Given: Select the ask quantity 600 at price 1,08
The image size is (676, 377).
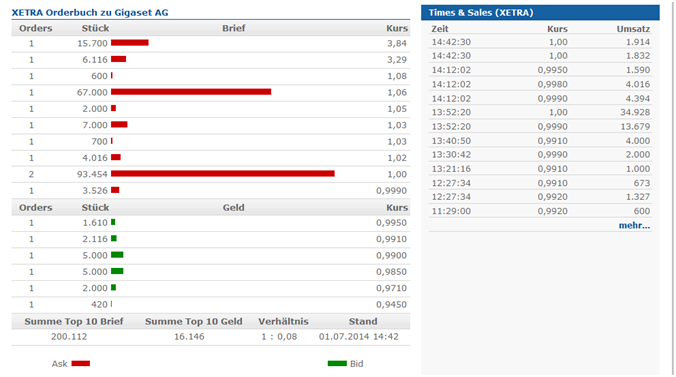Looking at the screenshot, I should coord(99,76).
